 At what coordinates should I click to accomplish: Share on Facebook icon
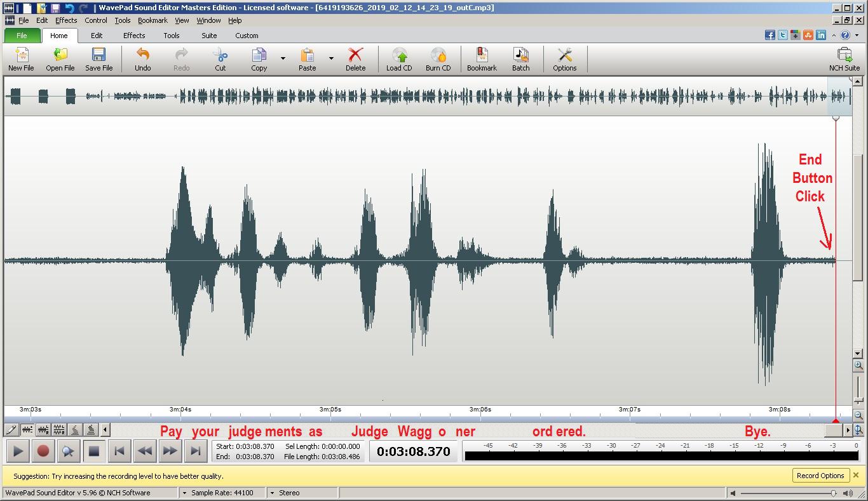(770, 36)
